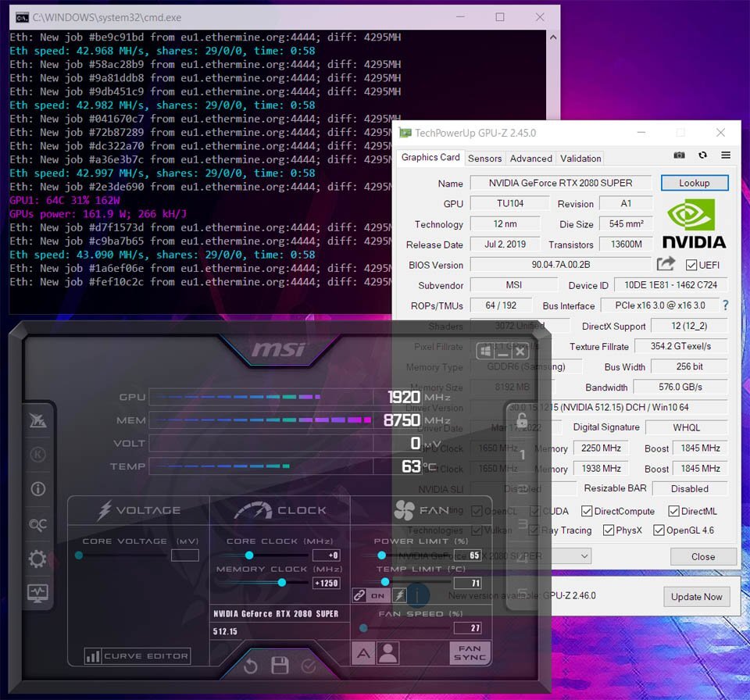This screenshot has width=750, height=700.
Task: Minimize the MSI Afterburner window
Action: coord(502,352)
